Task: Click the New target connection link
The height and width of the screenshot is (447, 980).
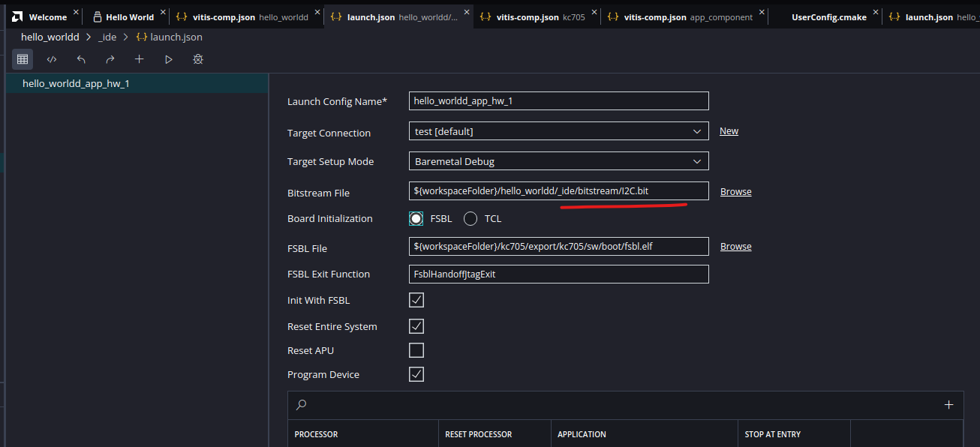Action: 729,130
